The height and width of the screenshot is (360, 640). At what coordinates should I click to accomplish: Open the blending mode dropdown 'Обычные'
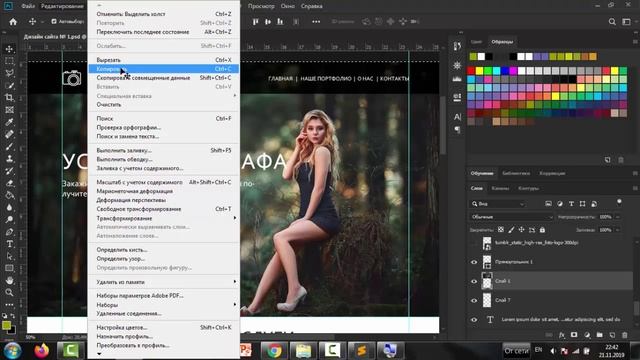pyautogui.click(x=512, y=217)
